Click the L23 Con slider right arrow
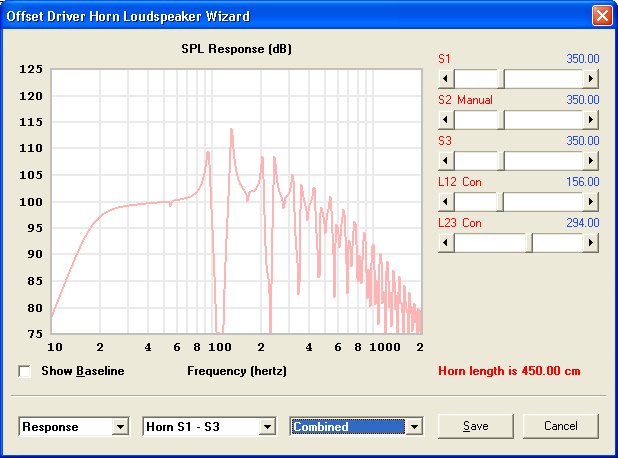Viewport: 618px width, 458px height. point(590,242)
